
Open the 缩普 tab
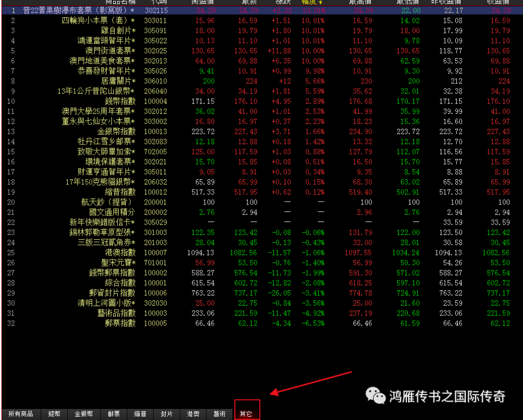(140, 414)
